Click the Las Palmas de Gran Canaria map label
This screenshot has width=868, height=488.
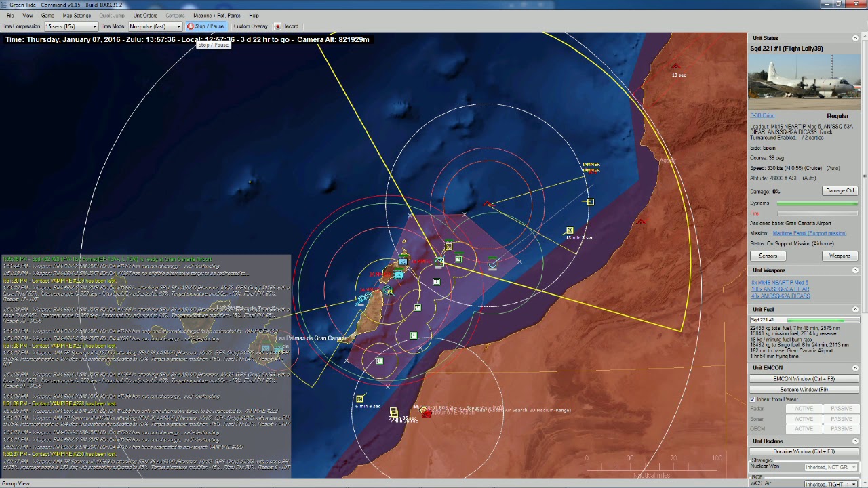(x=311, y=338)
